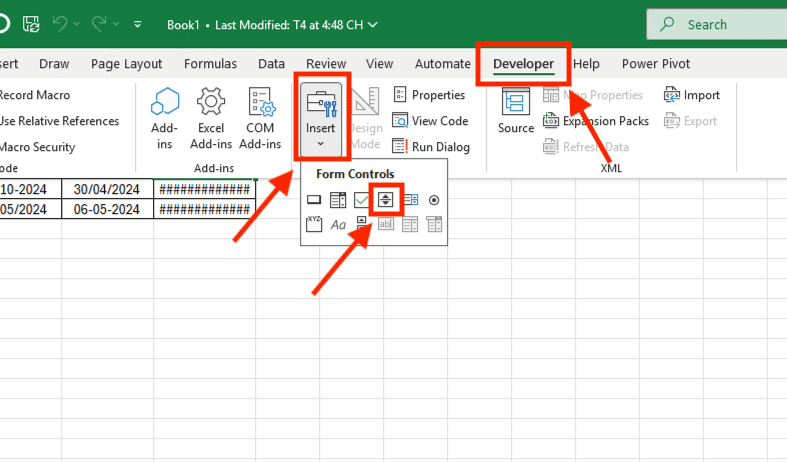Insert a Check Box form control
Image resolution: width=787 pixels, height=462 pixels.
click(x=361, y=200)
